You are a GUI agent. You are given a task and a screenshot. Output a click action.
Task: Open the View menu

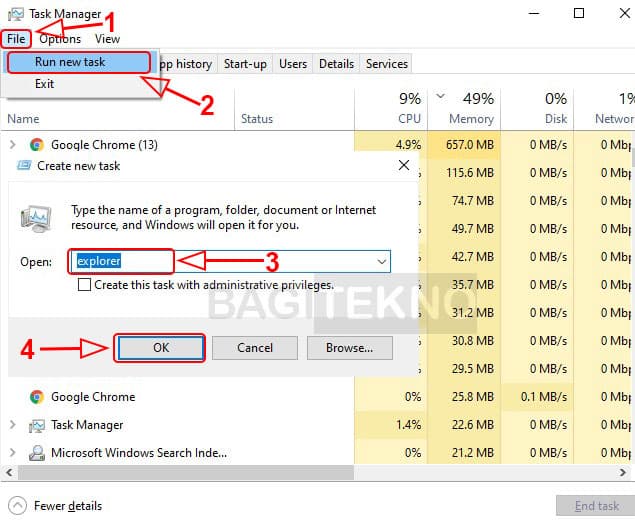[107, 39]
